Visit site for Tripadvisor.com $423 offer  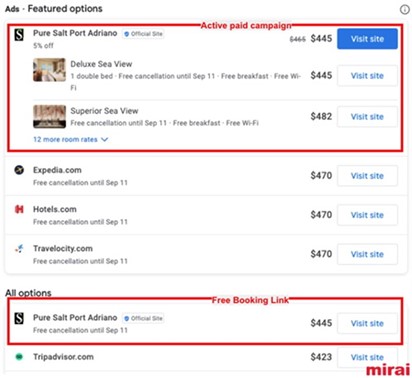[x=367, y=357]
